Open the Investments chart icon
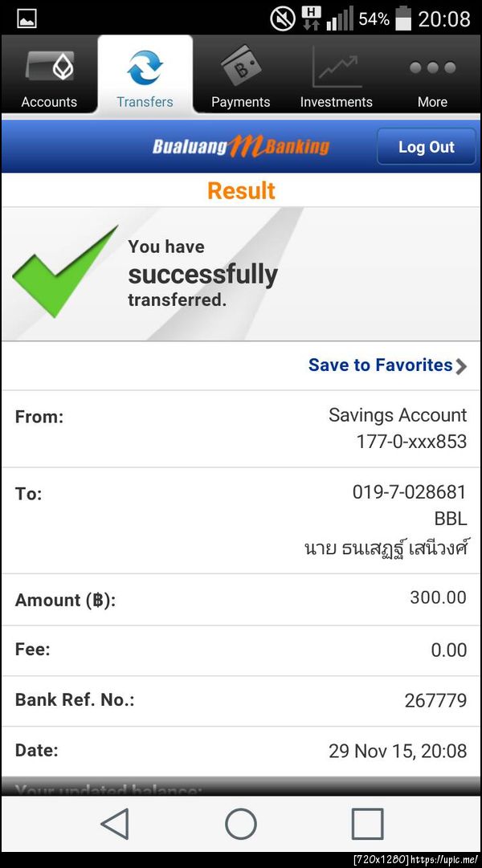Image resolution: width=482 pixels, height=868 pixels. pos(336,68)
